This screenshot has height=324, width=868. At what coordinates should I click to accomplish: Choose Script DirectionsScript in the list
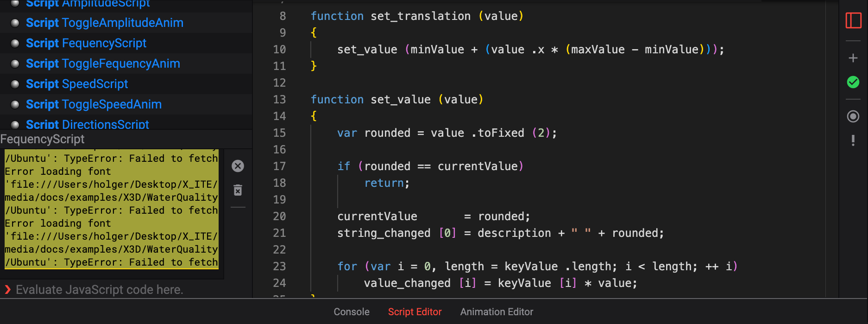click(x=88, y=124)
